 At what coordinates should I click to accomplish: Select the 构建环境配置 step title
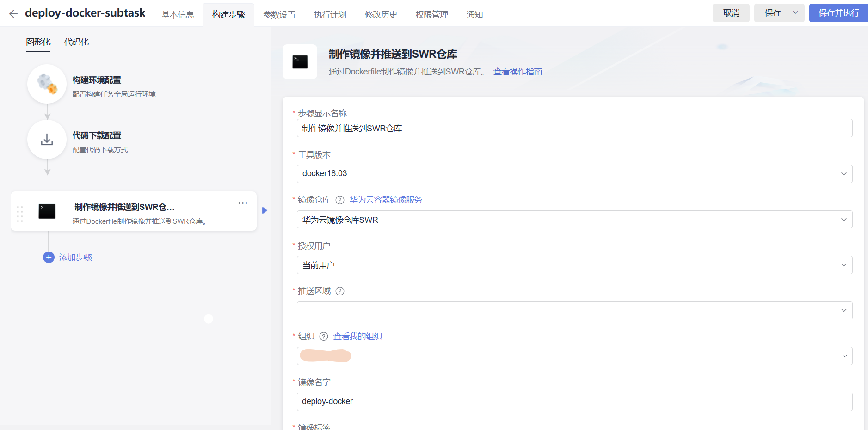[x=97, y=80]
